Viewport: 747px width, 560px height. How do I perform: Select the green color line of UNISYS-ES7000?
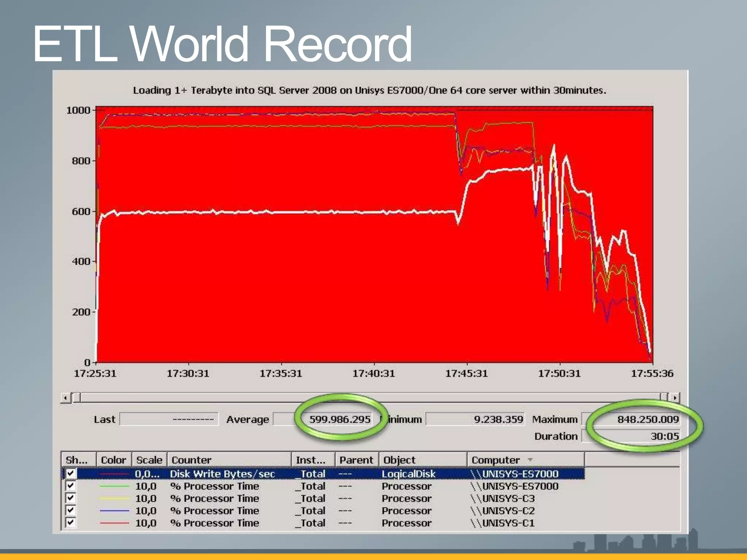pos(114,486)
